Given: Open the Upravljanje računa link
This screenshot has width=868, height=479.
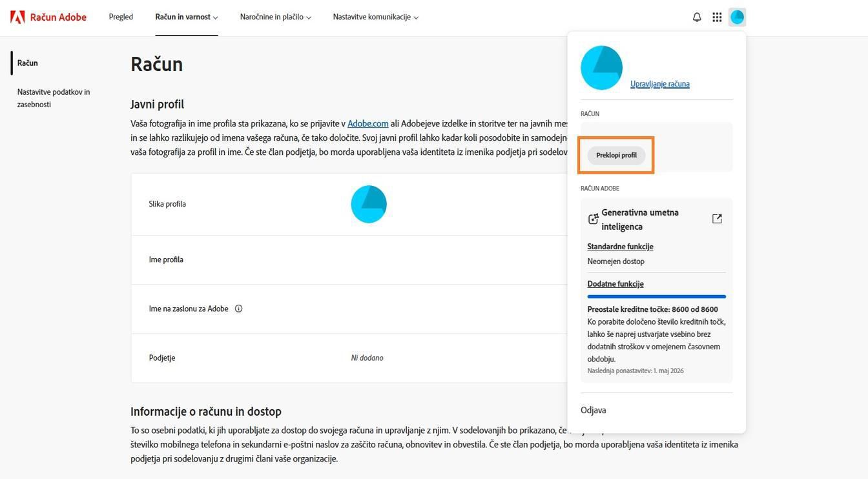Looking at the screenshot, I should pos(660,84).
